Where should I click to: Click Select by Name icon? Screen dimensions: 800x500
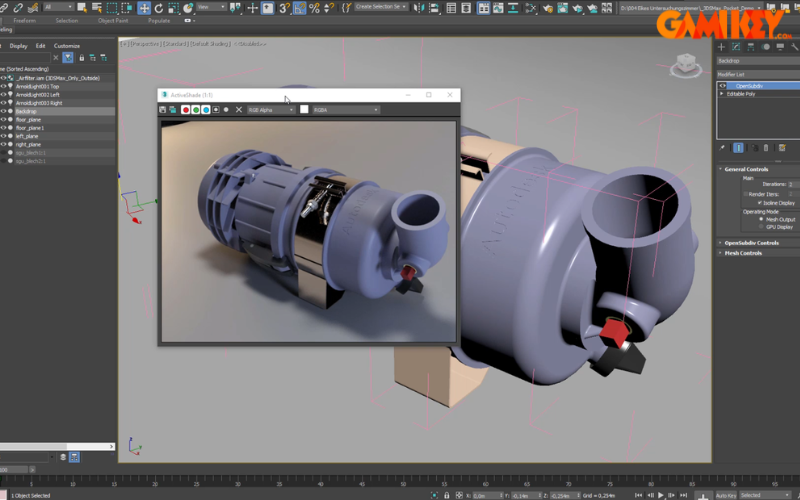click(96, 8)
